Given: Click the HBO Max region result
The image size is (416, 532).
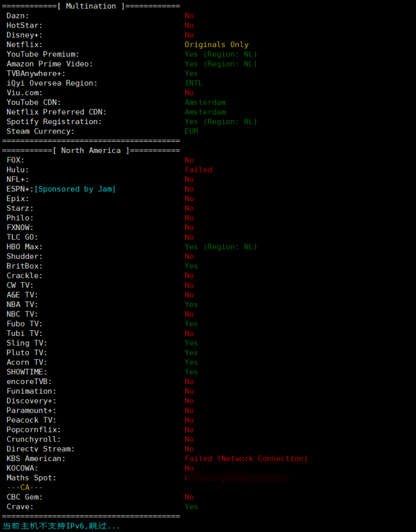Looking at the screenshot, I should coord(221,247).
